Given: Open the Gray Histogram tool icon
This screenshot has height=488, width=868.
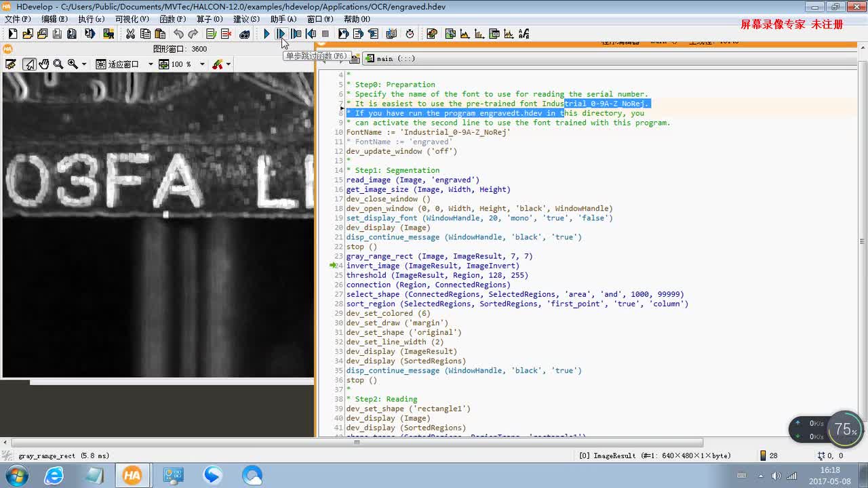Looking at the screenshot, I should (x=465, y=34).
